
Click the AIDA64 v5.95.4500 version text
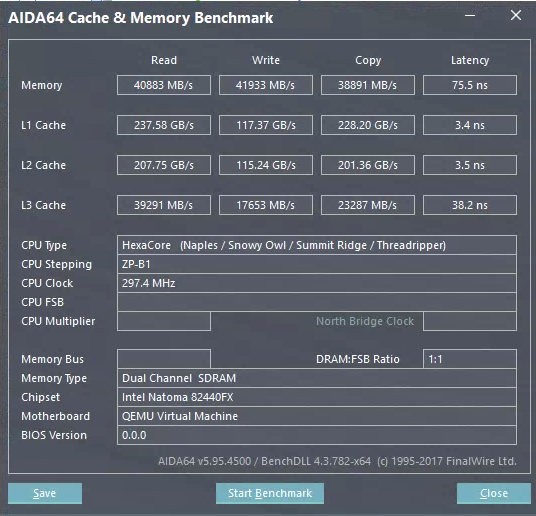point(204,461)
